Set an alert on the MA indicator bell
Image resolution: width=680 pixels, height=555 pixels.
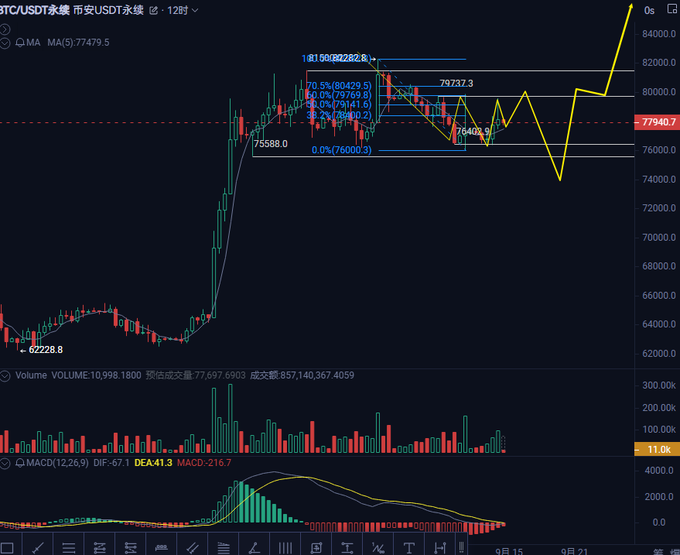click(20, 42)
